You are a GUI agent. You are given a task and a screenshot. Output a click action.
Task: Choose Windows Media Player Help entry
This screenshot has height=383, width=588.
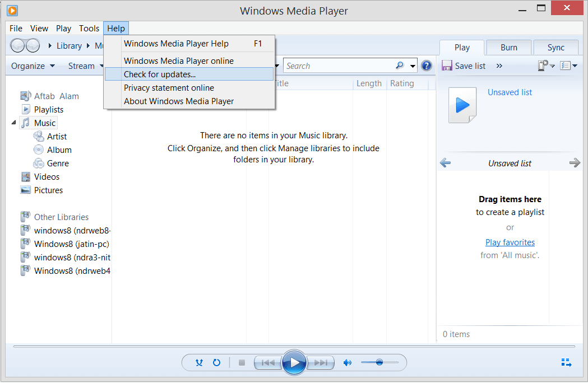click(x=189, y=44)
